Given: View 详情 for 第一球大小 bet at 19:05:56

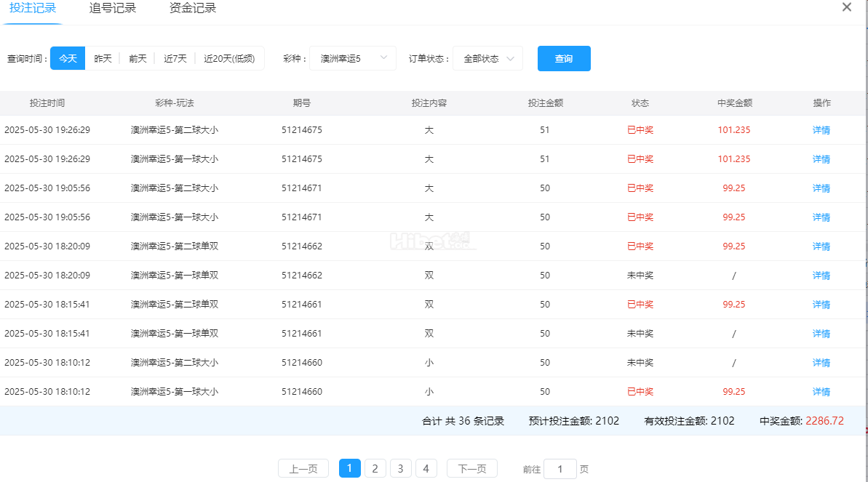Looking at the screenshot, I should [821, 217].
